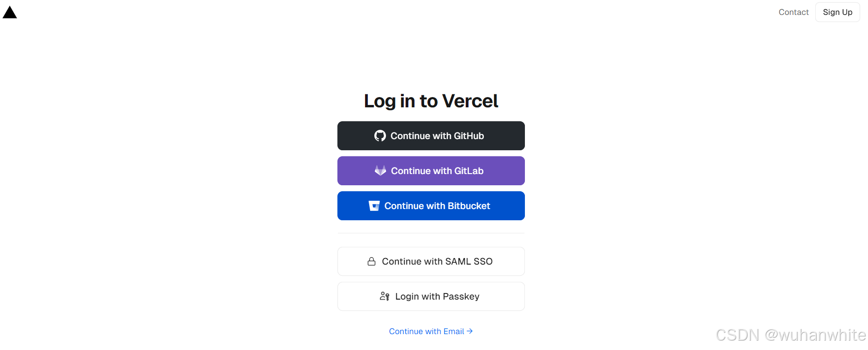Select Continue with Bitbucket
Image resolution: width=868 pixels, height=350 pixels.
click(431, 206)
